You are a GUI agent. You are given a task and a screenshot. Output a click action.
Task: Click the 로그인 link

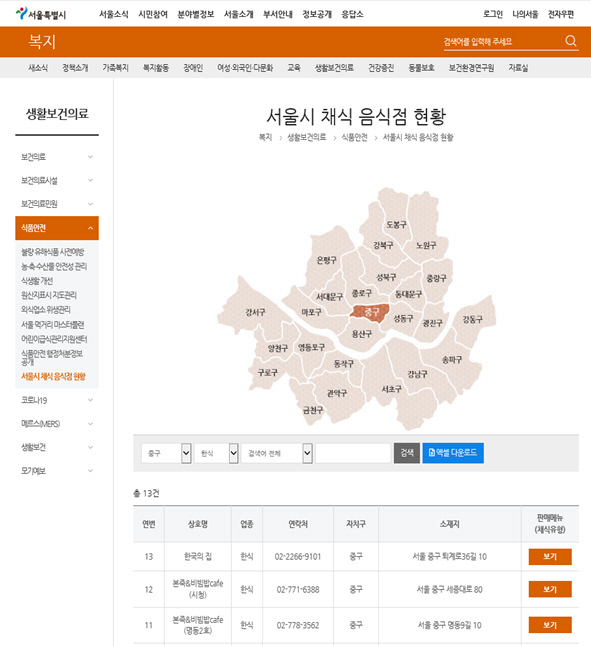(493, 14)
